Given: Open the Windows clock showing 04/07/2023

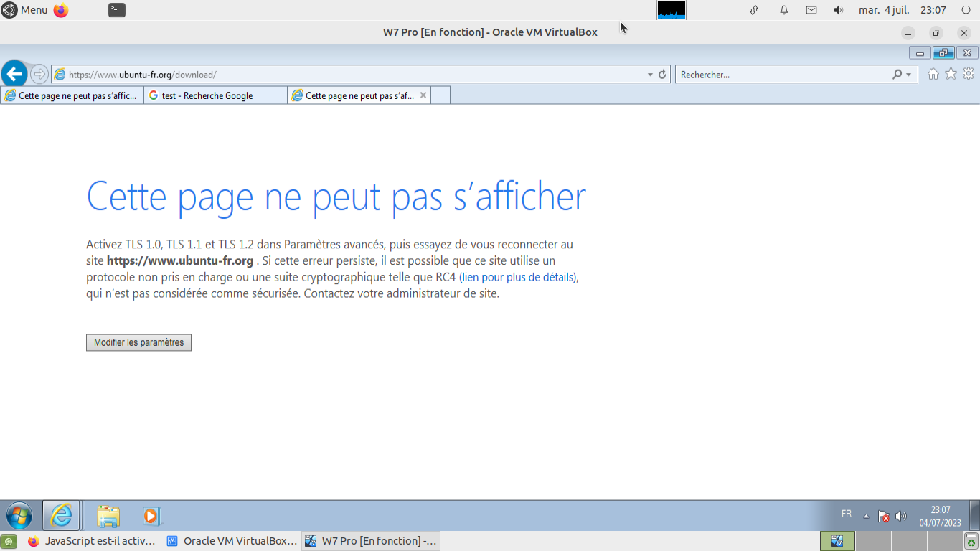Looking at the screenshot, I should (x=940, y=516).
